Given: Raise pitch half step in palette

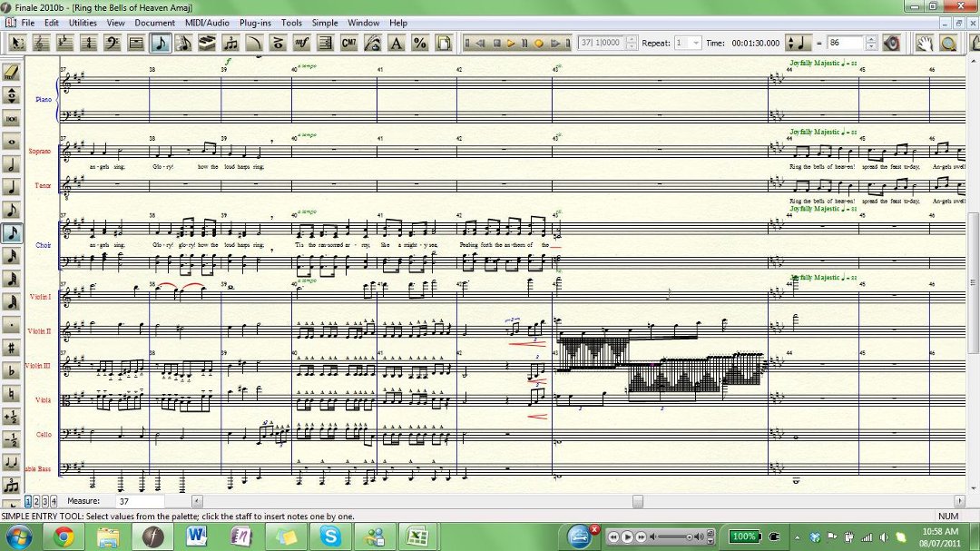Looking at the screenshot, I should pos(11,417).
